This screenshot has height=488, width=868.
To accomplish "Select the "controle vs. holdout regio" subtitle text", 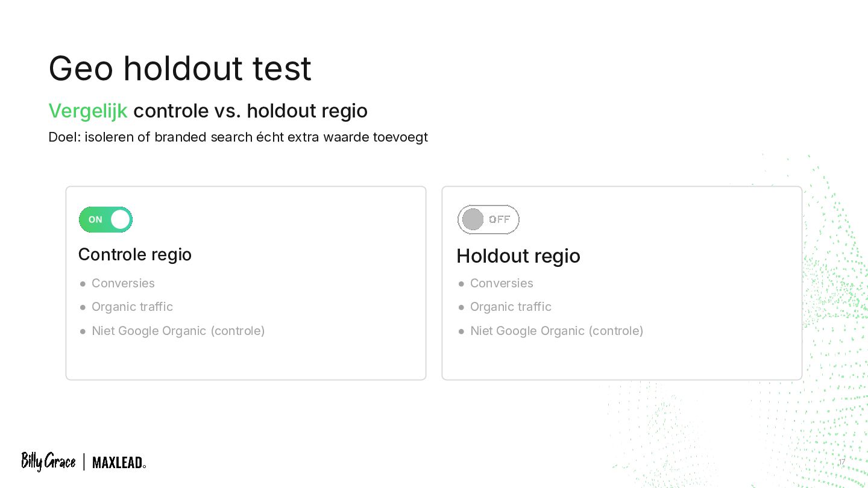I will (250, 111).
